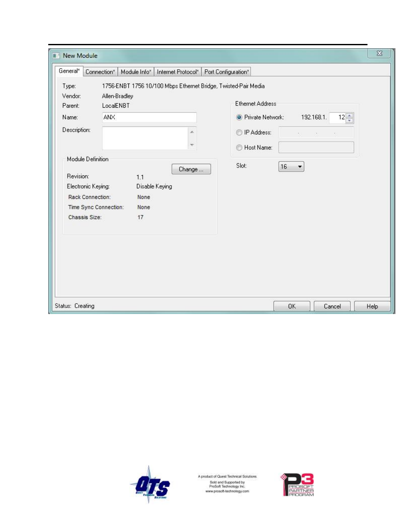Click the 'Allen-Bradley' vendor text
The image size is (411, 532).
click(x=118, y=96)
